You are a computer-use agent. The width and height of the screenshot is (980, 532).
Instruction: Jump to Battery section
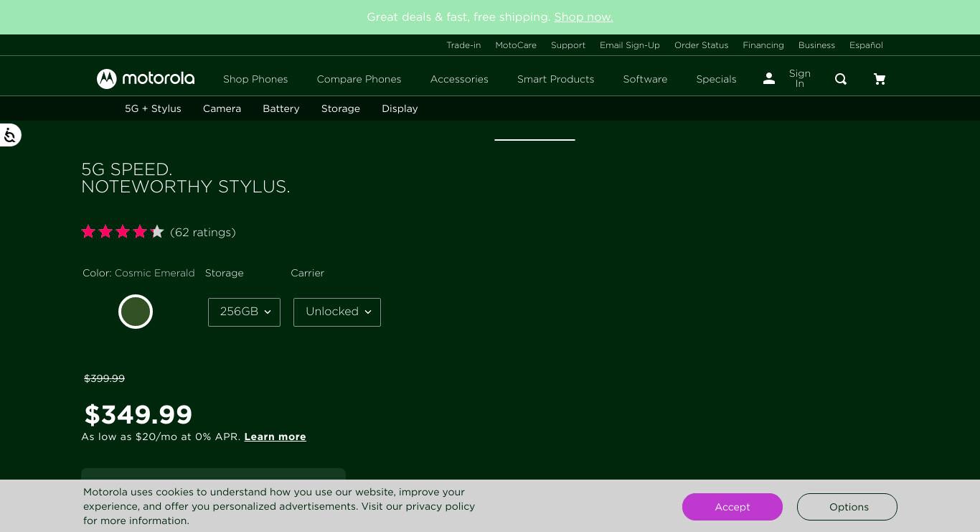click(x=281, y=108)
